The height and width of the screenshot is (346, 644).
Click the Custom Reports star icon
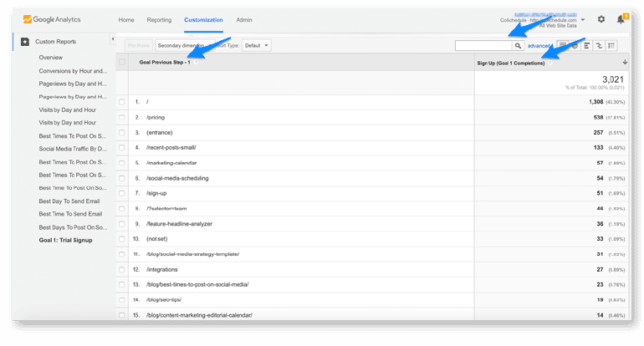pyautogui.click(x=25, y=42)
